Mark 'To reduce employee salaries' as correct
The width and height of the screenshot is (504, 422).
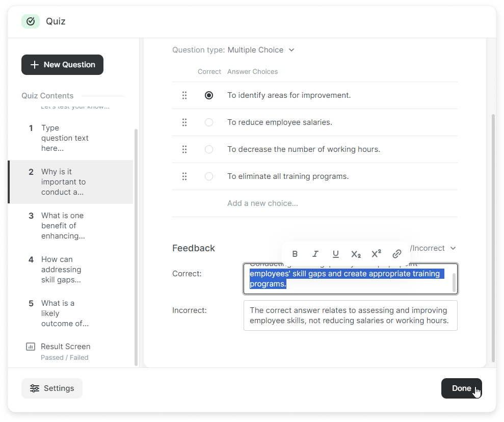point(209,122)
